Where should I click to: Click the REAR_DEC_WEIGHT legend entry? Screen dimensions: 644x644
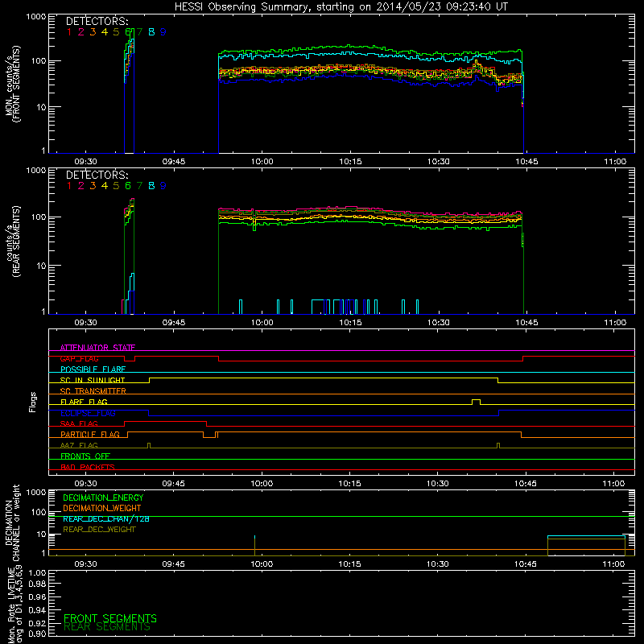99,530
